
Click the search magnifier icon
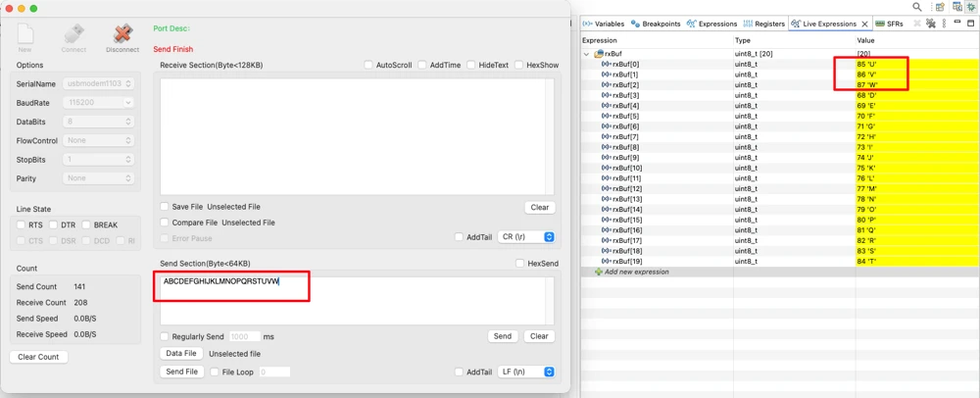coord(917,7)
